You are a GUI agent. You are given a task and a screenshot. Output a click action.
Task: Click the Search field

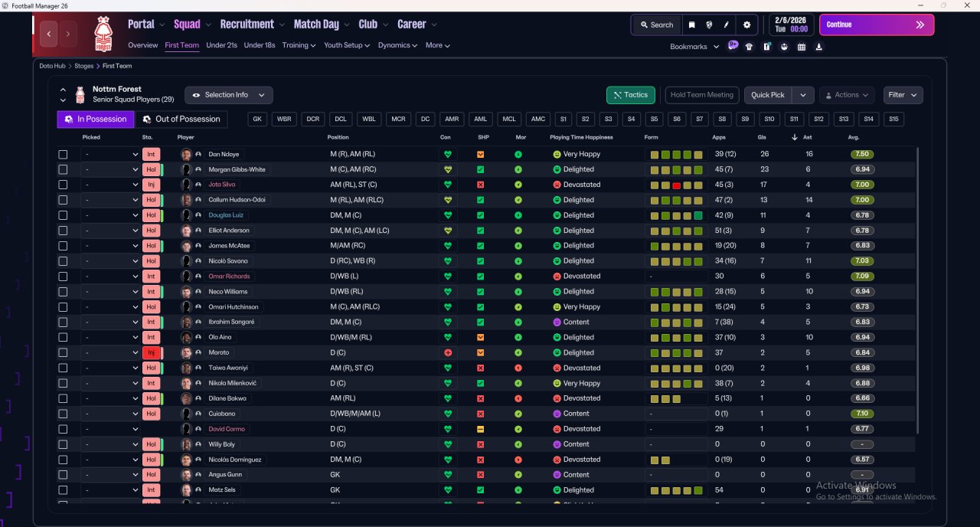coord(656,25)
